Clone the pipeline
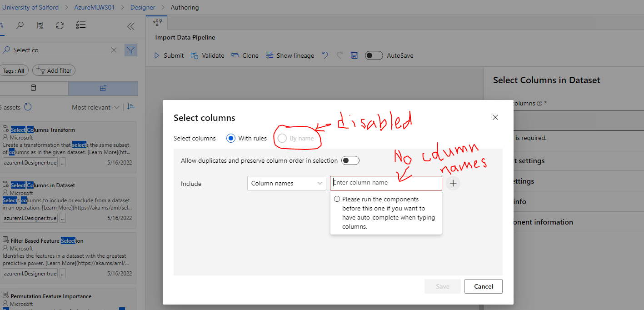The image size is (644, 310). point(245,55)
